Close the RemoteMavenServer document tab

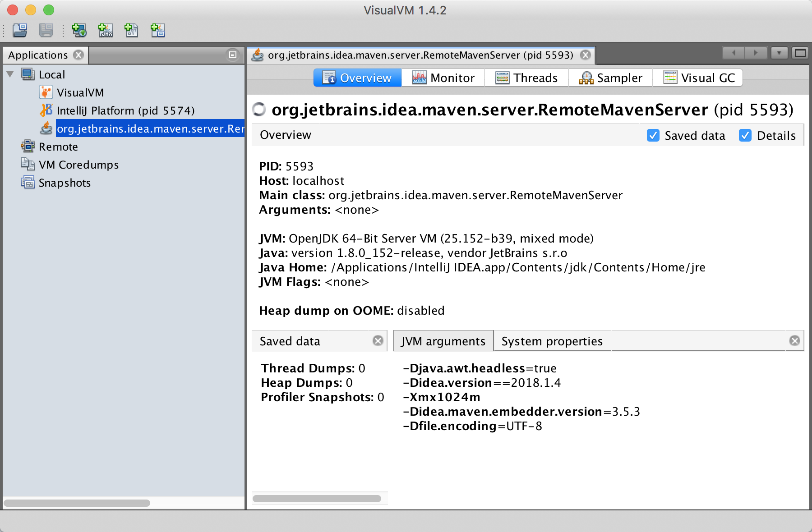point(586,55)
